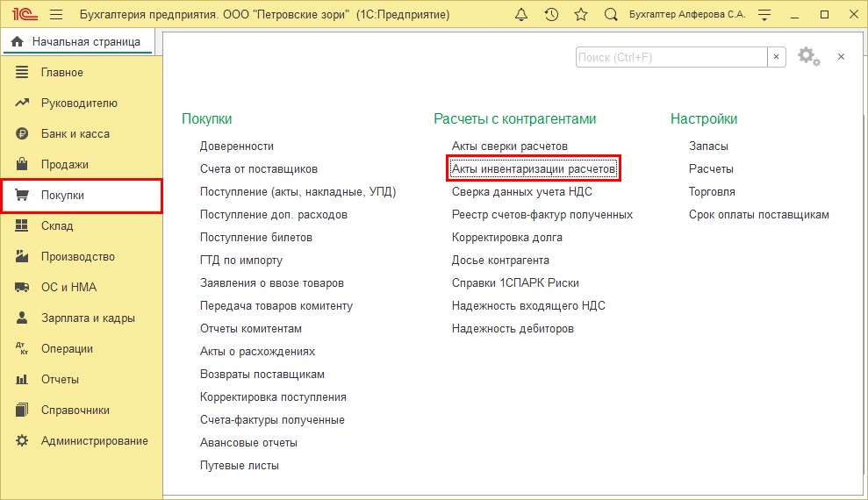
Task: Click the notifications bell icon
Action: pos(521,14)
